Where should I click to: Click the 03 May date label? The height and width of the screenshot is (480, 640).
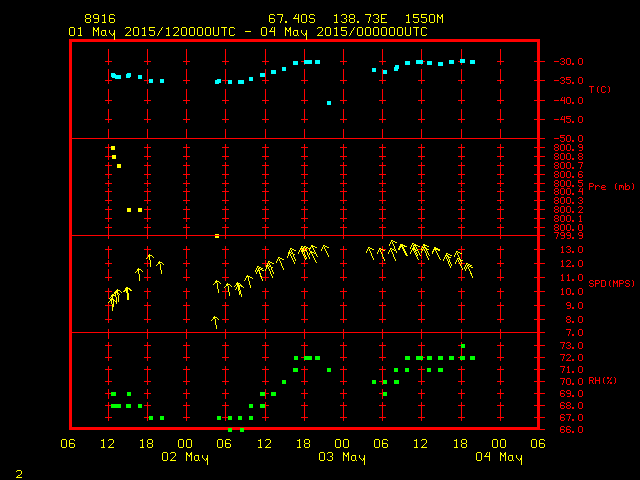(341, 457)
